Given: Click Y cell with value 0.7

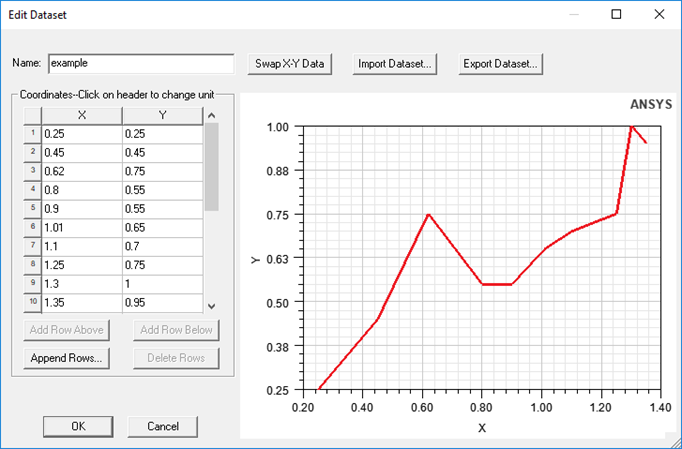Looking at the screenshot, I should pyautogui.click(x=163, y=246).
